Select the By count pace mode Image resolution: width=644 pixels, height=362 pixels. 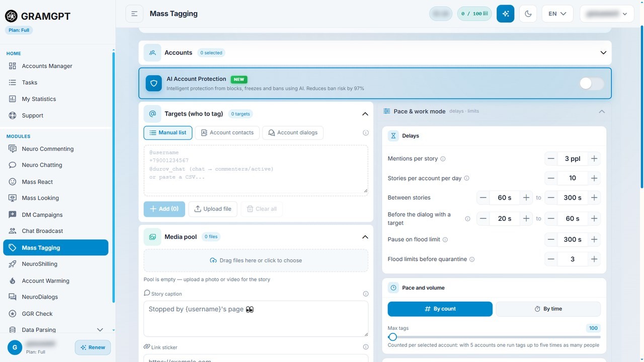(440, 309)
